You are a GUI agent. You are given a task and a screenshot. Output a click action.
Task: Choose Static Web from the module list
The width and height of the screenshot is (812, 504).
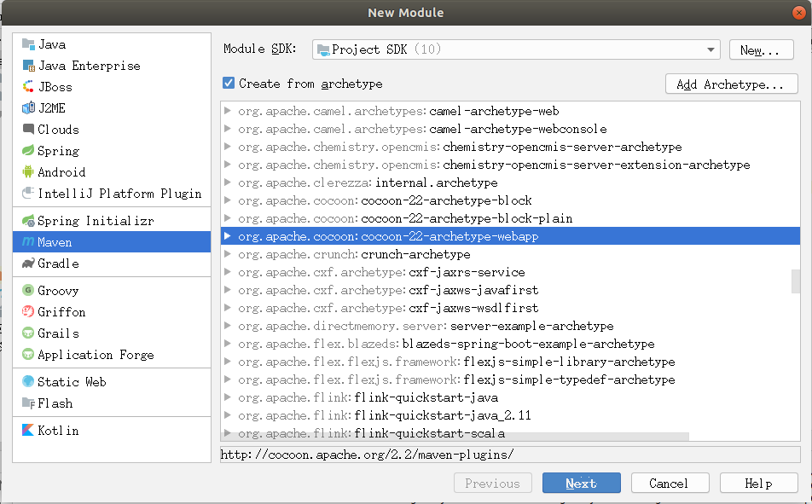click(x=72, y=382)
